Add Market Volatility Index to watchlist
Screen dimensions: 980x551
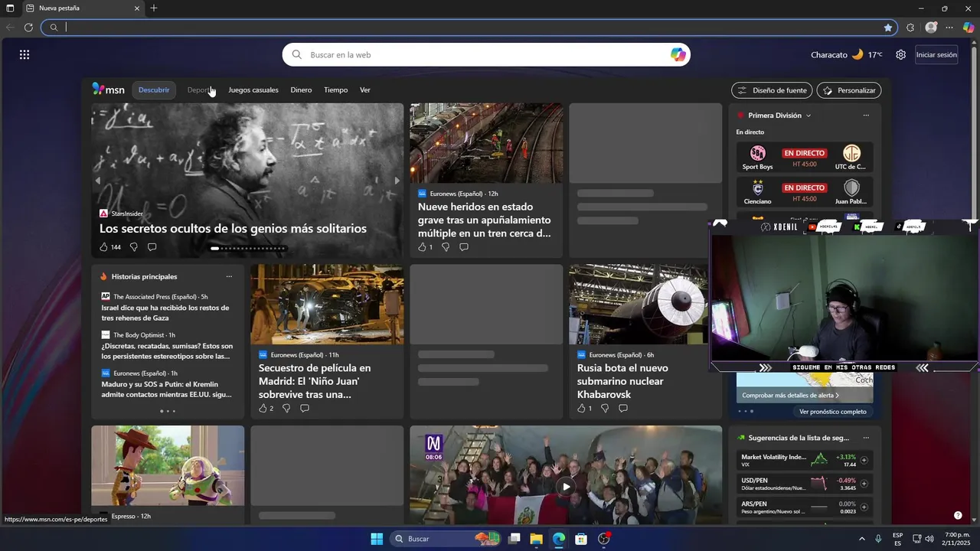864,461
